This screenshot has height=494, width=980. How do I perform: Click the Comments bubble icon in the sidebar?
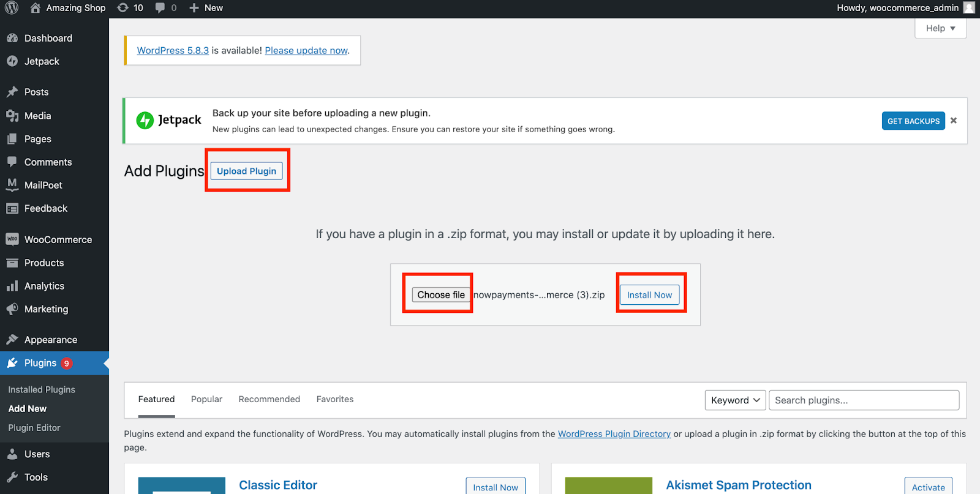tap(12, 162)
